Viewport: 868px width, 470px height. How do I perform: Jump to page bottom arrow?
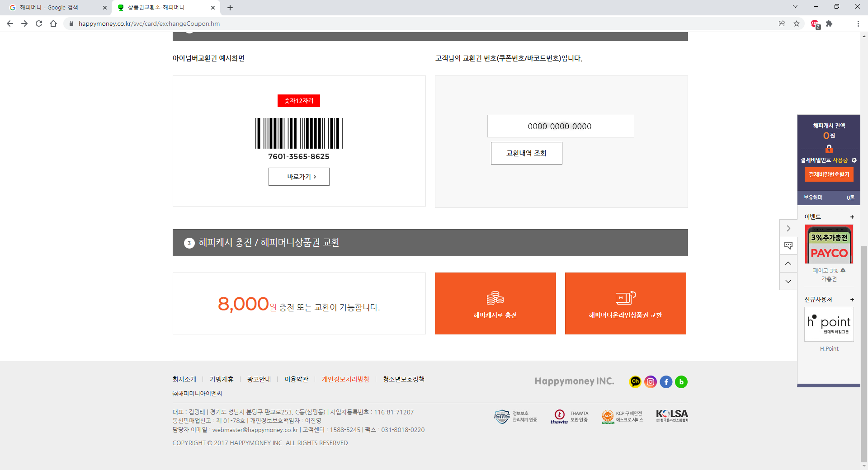[788, 281]
